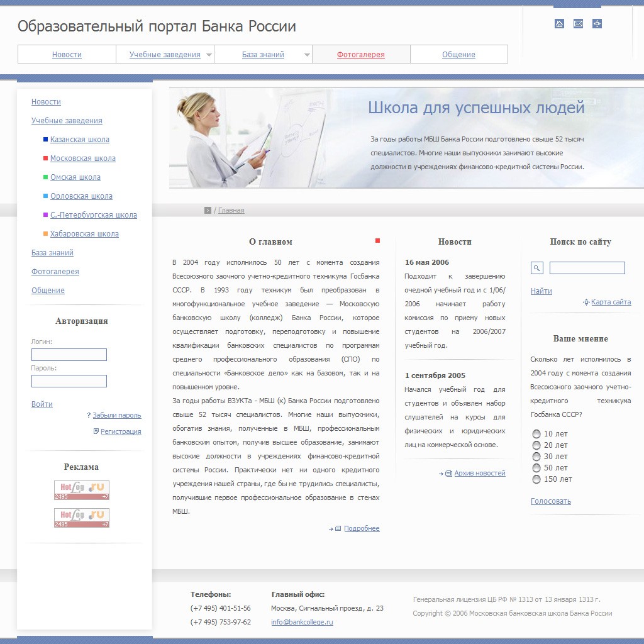Open База знаний in the top navigation
This screenshot has height=644, width=644.
click(x=263, y=55)
